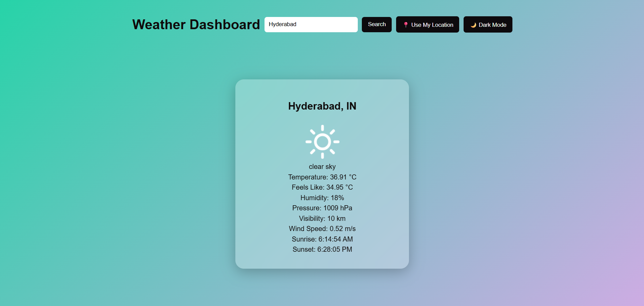Click the Temperature 36.91 °C line

click(322, 177)
